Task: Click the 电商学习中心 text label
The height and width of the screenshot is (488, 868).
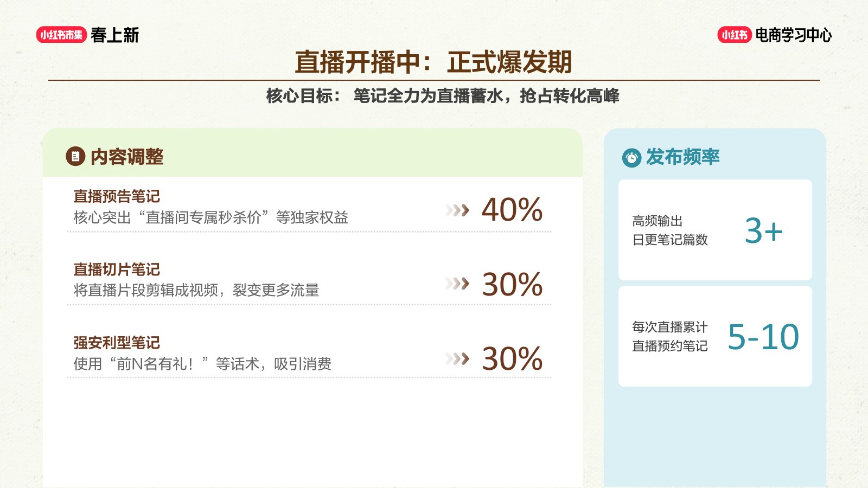Action: tap(794, 35)
